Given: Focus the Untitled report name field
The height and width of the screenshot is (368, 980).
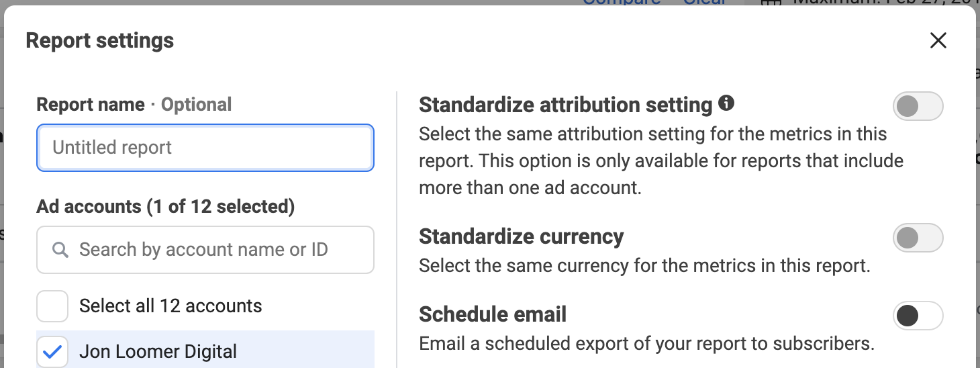Looking at the screenshot, I should point(205,147).
